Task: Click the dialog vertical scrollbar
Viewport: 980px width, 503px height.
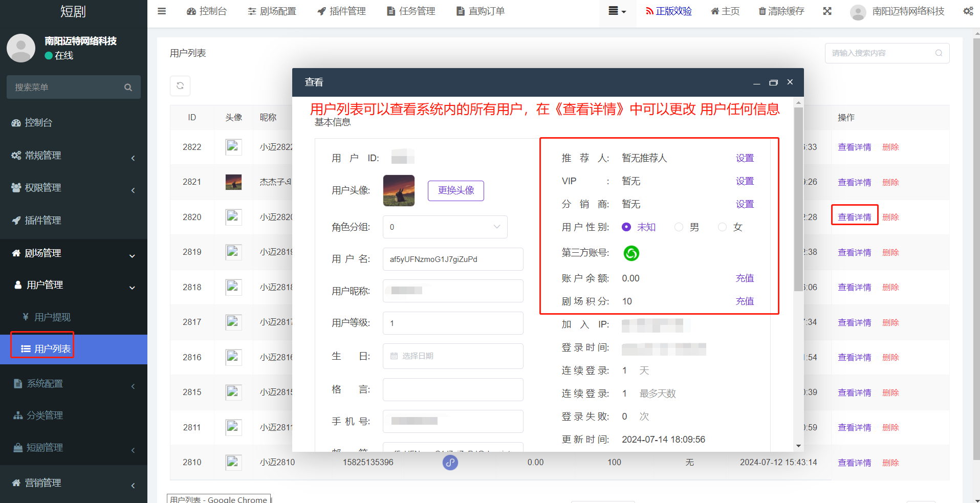Action: pos(798,199)
